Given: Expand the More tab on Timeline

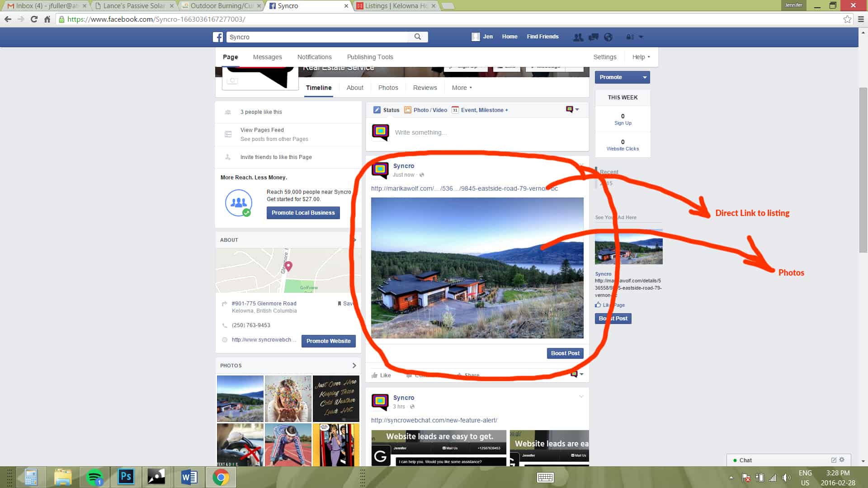Looking at the screenshot, I should 462,87.
